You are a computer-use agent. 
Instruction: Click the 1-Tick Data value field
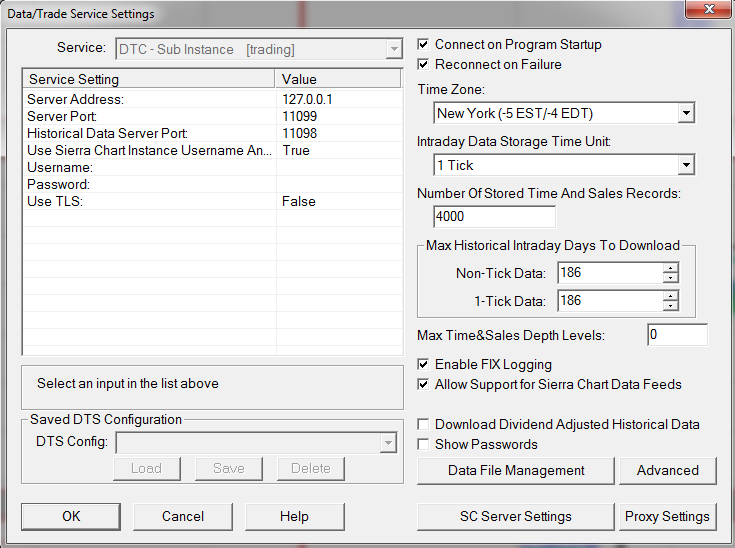(610, 301)
